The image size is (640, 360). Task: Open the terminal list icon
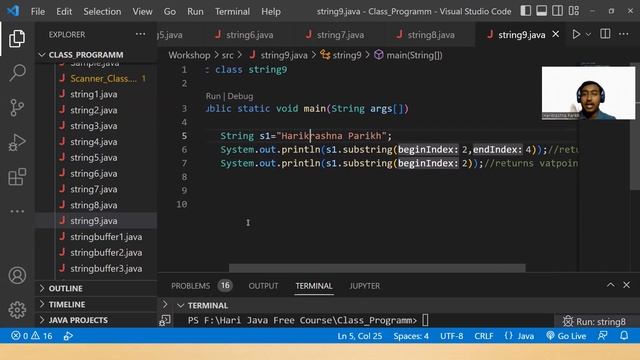(165, 320)
